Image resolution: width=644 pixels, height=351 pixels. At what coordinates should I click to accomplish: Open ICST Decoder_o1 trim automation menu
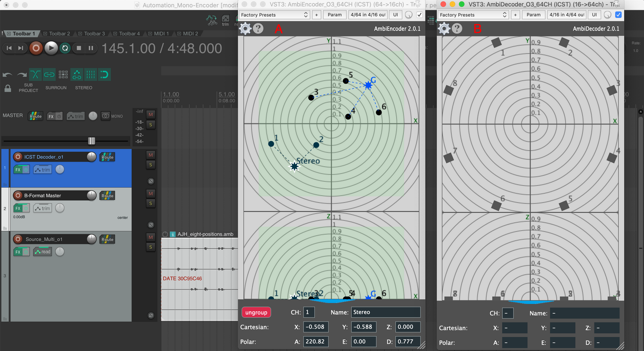(x=43, y=170)
